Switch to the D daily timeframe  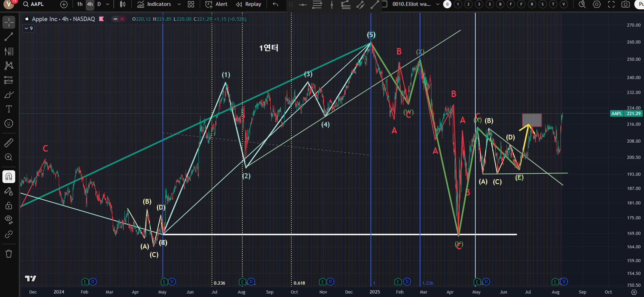[x=99, y=4]
